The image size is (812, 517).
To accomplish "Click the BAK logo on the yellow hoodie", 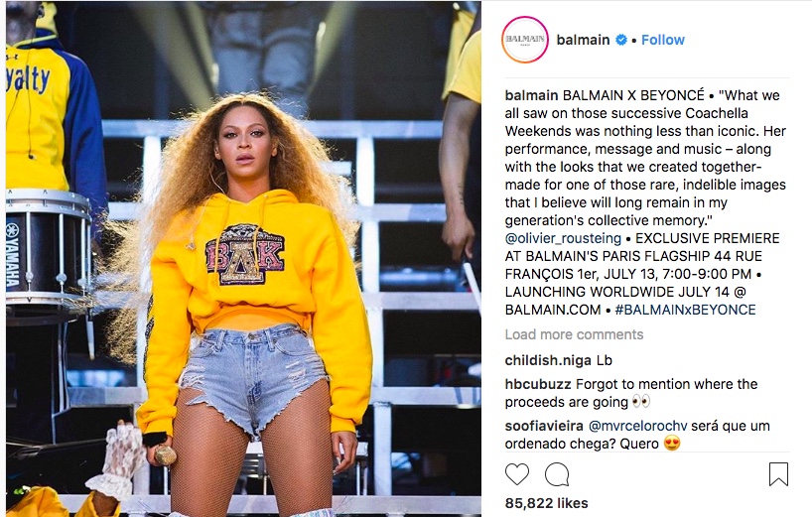I will point(245,255).
